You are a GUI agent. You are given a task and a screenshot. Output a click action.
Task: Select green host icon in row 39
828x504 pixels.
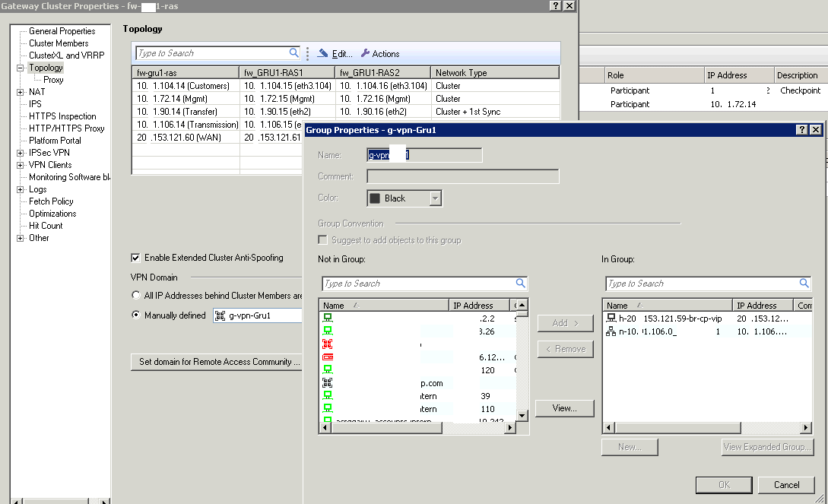click(x=328, y=396)
